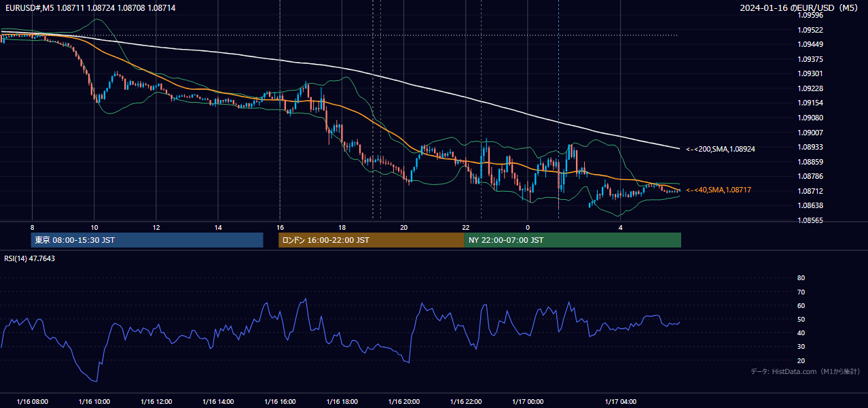The height and width of the screenshot is (408, 868).
Task: Click the 1/16 08:00 date axis label
Action: 33,402
